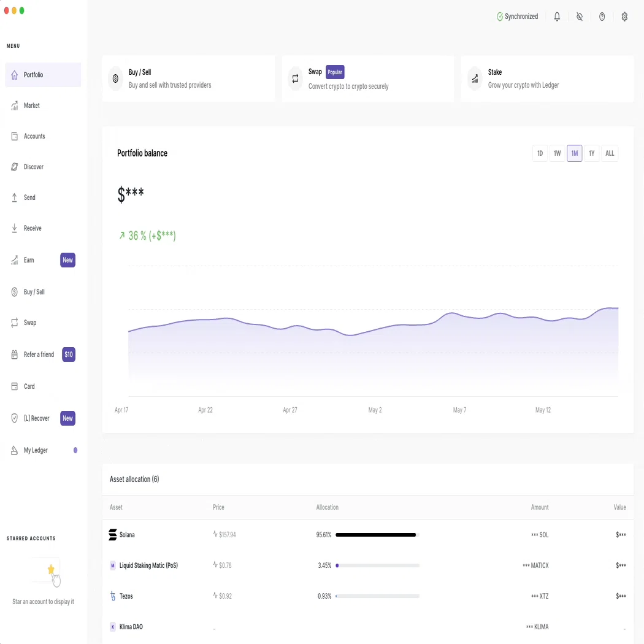Click the Synchronized status indicator

(x=517, y=17)
